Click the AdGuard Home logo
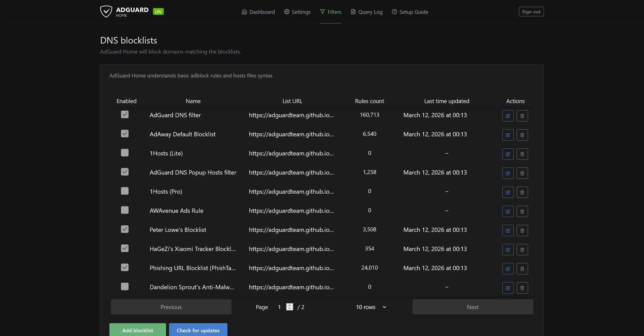 (x=124, y=11)
